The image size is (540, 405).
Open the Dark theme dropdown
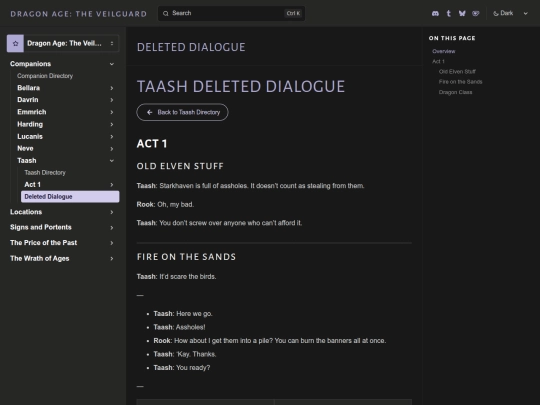[x=510, y=13]
